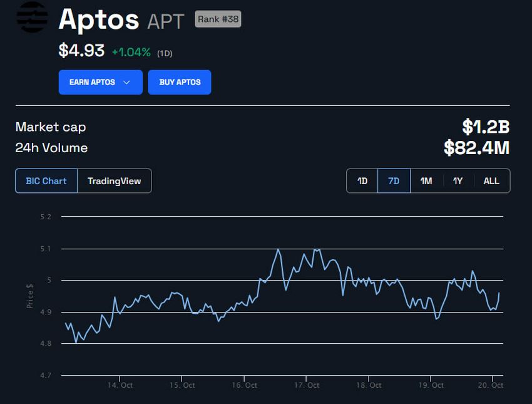
Task: Click the 20. Oct axis label
Action: (492, 385)
